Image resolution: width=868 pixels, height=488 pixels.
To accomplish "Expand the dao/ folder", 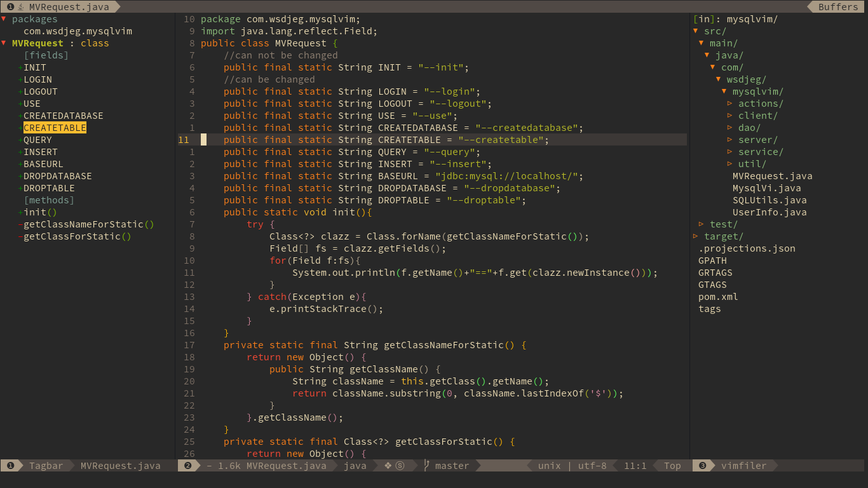I will (730, 128).
